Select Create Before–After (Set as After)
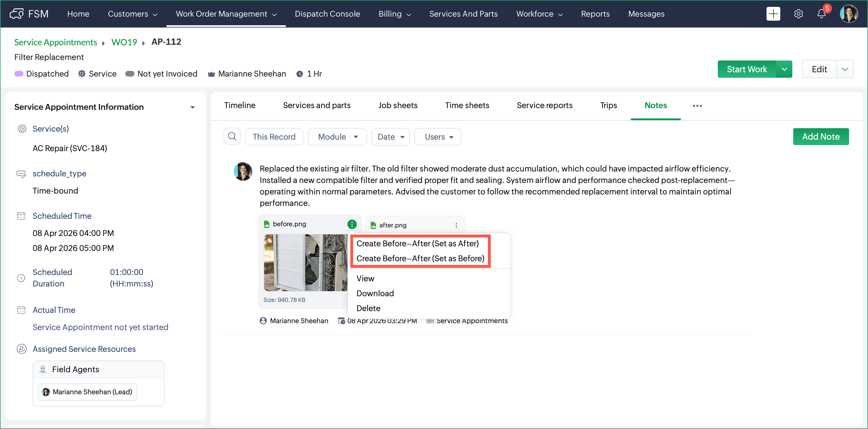This screenshot has width=868, height=429. click(417, 243)
